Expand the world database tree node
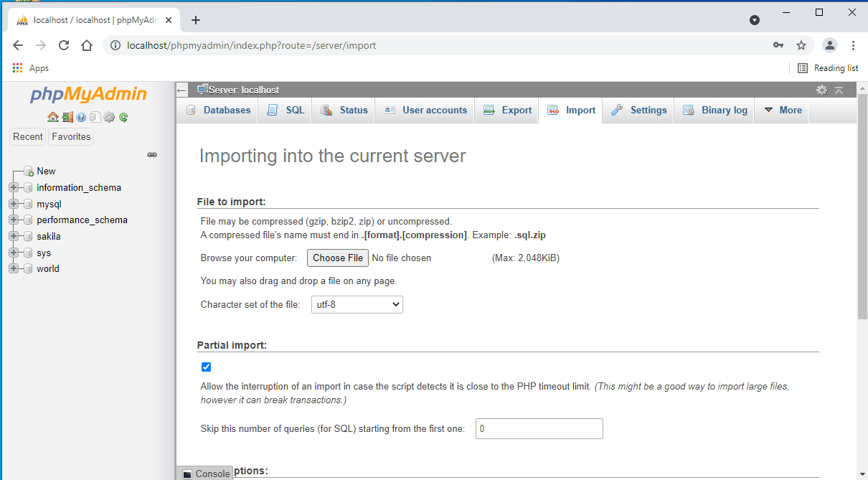 (x=13, y=268)
